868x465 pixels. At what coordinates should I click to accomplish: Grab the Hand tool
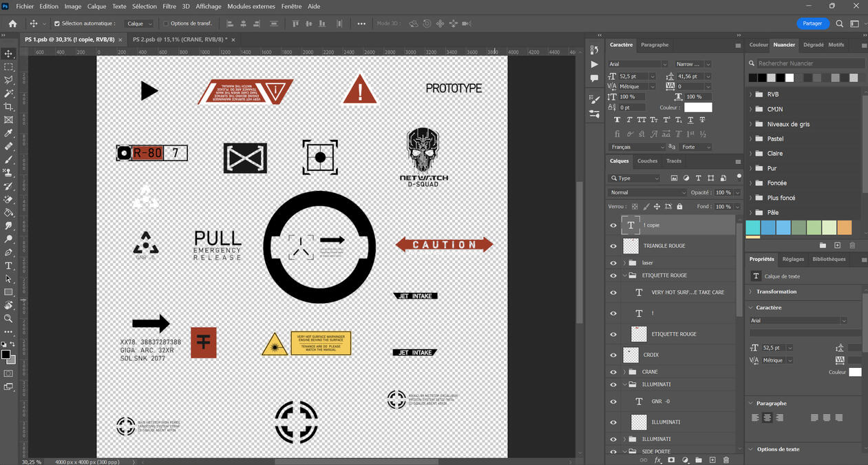coord(9,306)
